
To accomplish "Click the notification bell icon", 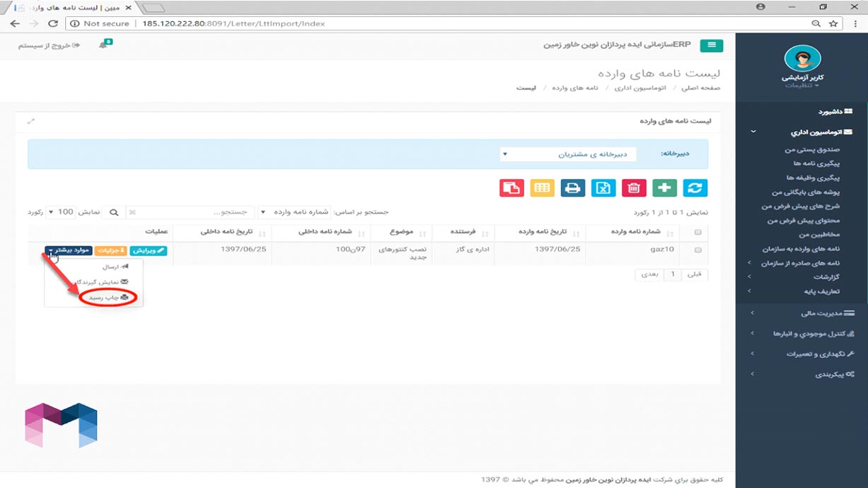I will click(103, 45).
